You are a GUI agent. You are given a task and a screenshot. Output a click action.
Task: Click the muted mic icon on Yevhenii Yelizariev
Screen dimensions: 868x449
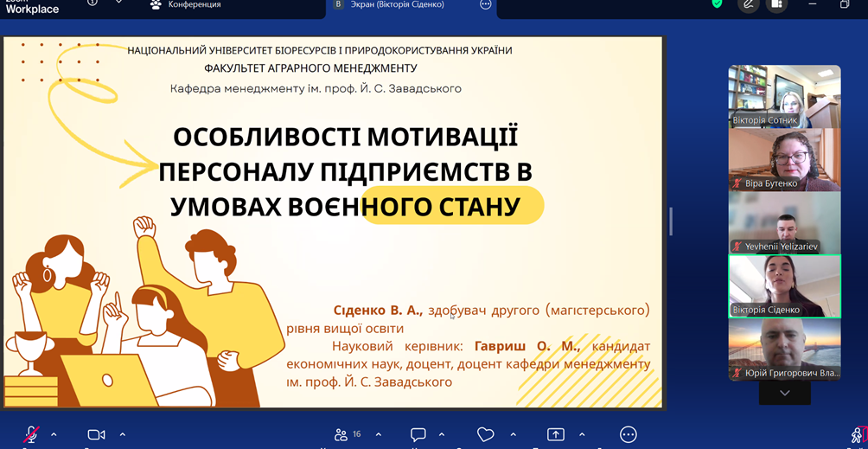pos(737,247)
